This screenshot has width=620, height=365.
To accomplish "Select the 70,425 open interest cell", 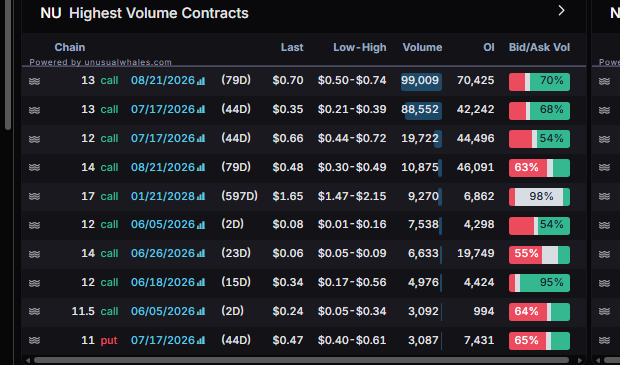I will click(x=475, y=81).
